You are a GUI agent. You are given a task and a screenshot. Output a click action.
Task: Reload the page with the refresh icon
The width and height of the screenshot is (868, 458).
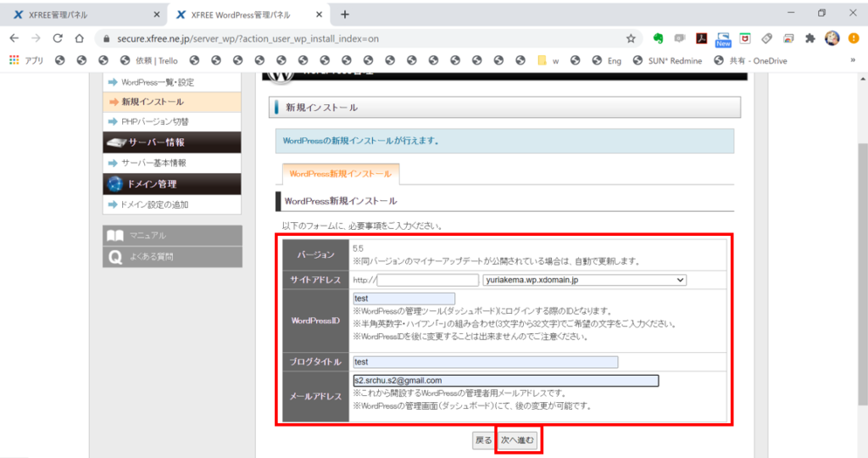(x=58, y=38)
